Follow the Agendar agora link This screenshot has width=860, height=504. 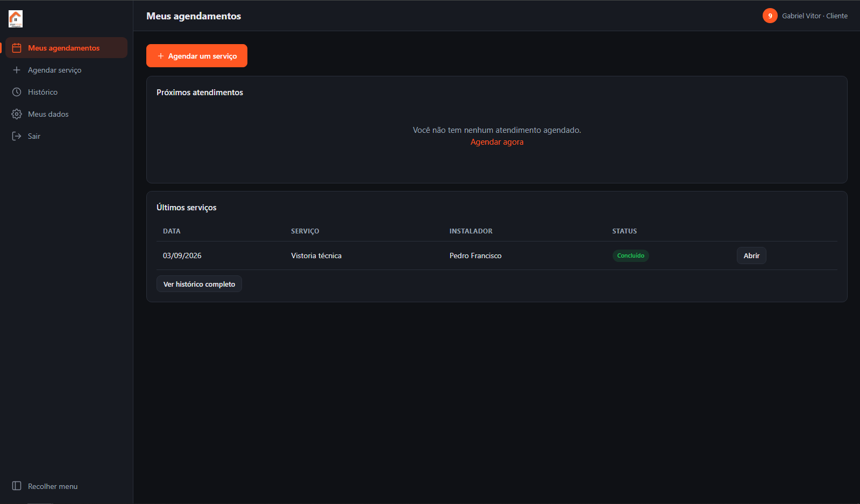point(497,142)
